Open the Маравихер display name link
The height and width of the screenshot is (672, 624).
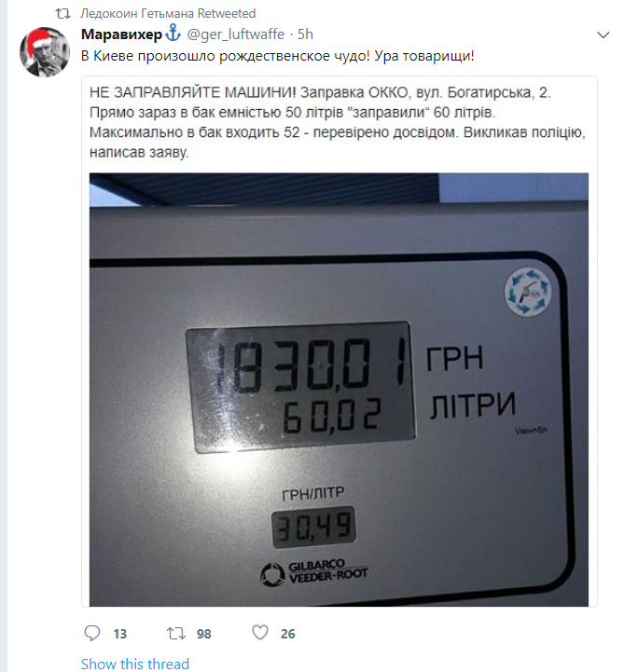click(122, 34)
